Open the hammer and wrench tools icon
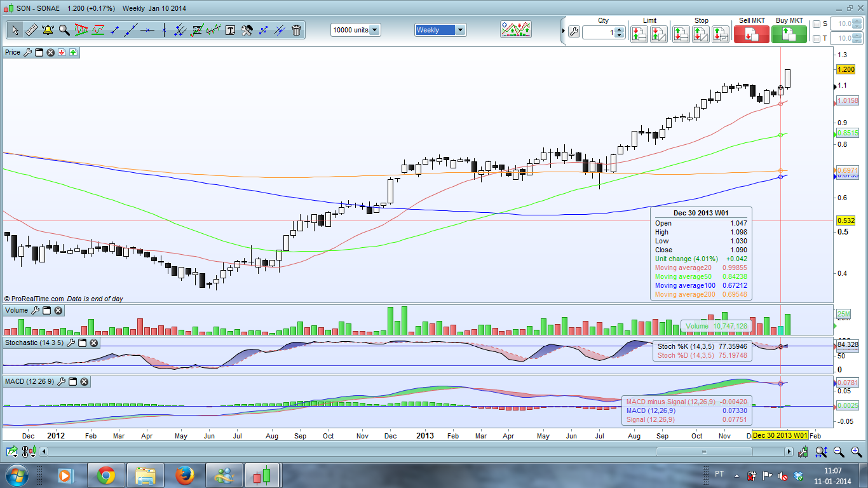This screenshot has height=488, width=868. click(247, 30)
